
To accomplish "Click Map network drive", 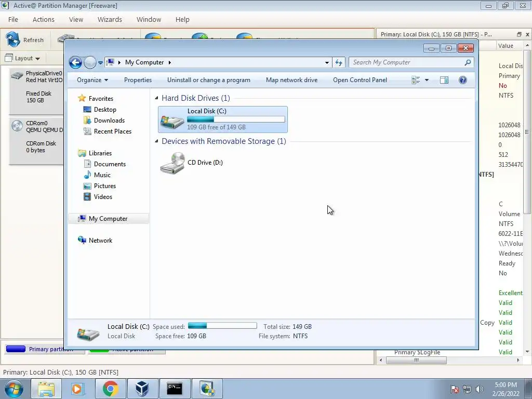I will (292, 80).
